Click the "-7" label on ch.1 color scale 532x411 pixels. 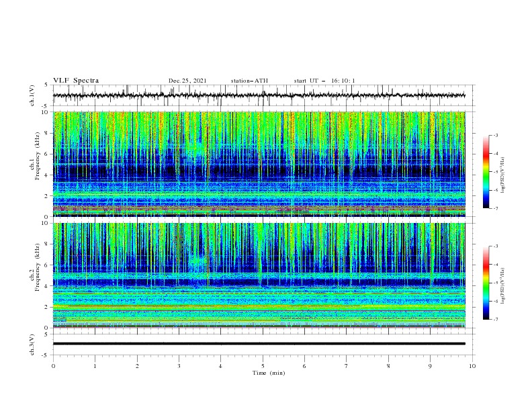(x=495, y=208)
